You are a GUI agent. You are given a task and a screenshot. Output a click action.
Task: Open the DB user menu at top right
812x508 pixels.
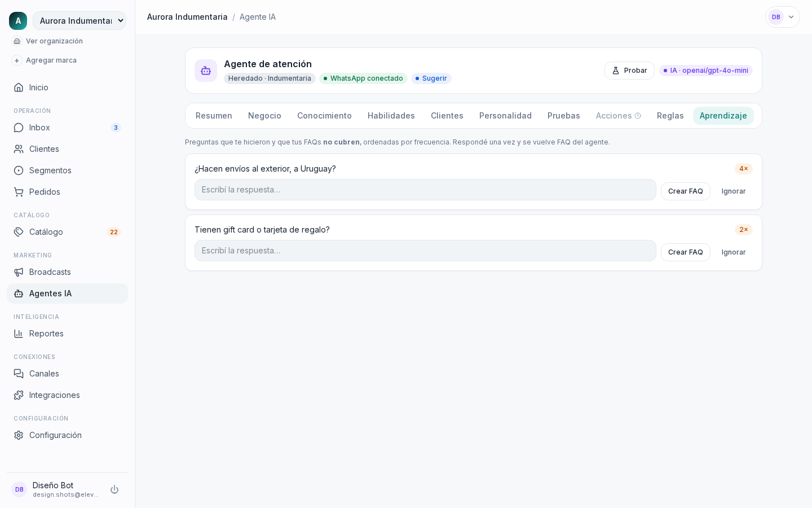pos(783,17)
